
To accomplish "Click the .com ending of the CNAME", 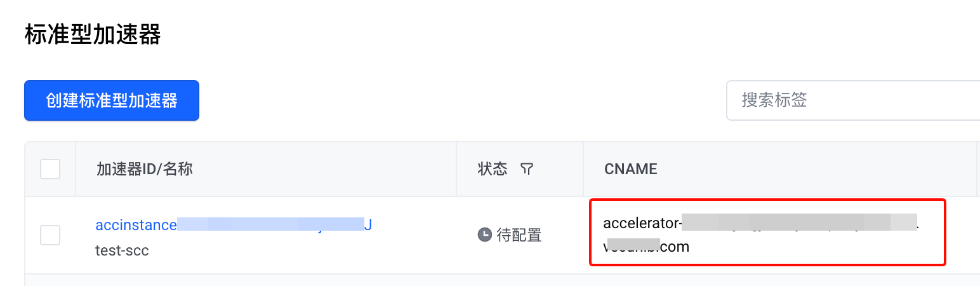I will point(674,247).
